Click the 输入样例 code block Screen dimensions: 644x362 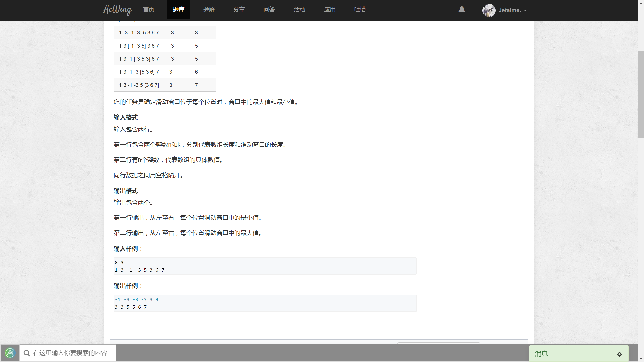265,266
